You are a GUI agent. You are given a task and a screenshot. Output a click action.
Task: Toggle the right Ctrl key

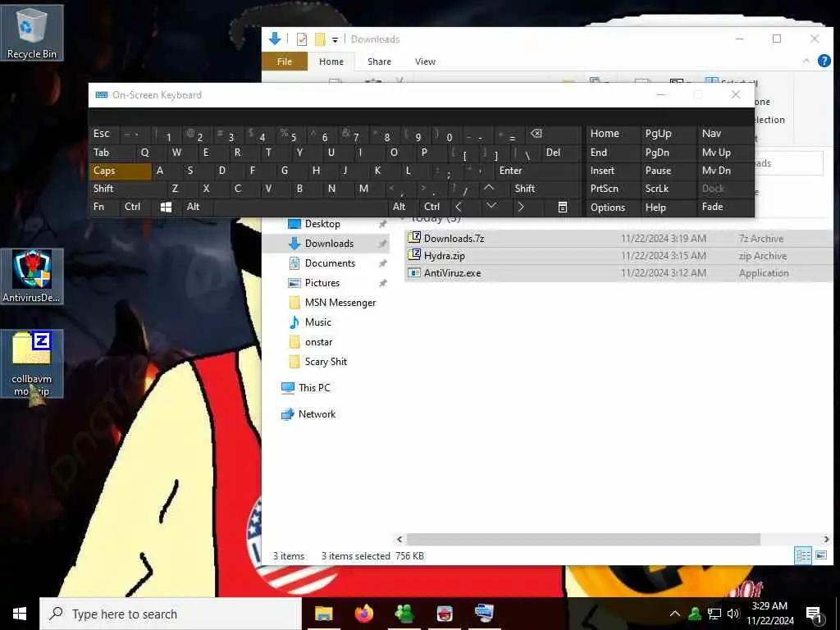coord(435,208)
